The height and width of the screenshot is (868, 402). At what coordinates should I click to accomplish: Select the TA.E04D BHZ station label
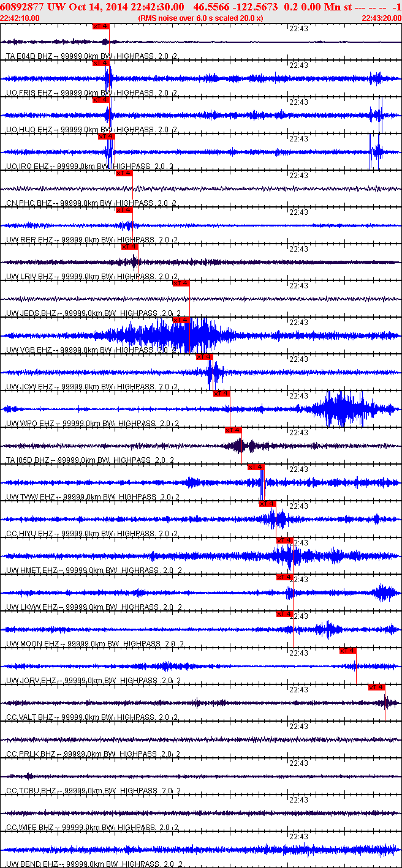pyautogui.click(x=29, y=56)
